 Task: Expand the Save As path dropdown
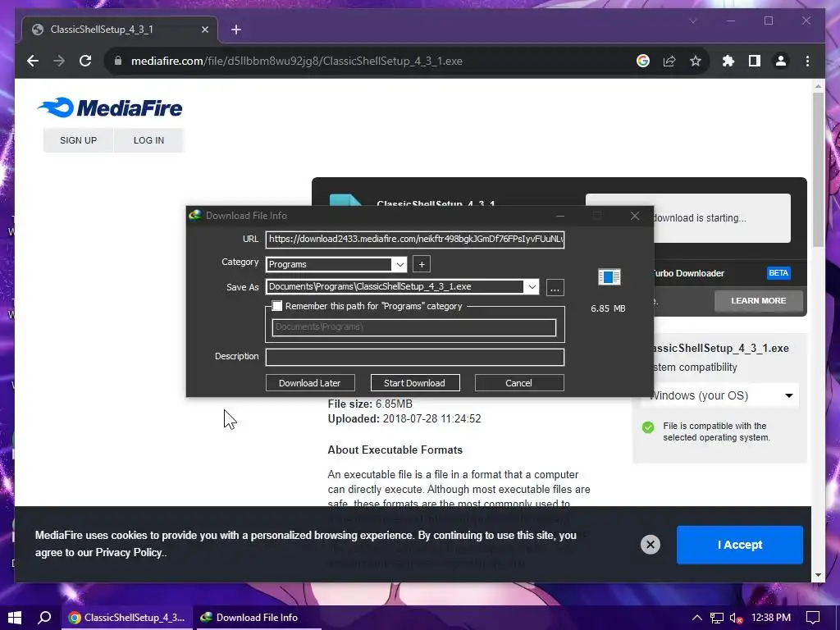pos(532,286)
